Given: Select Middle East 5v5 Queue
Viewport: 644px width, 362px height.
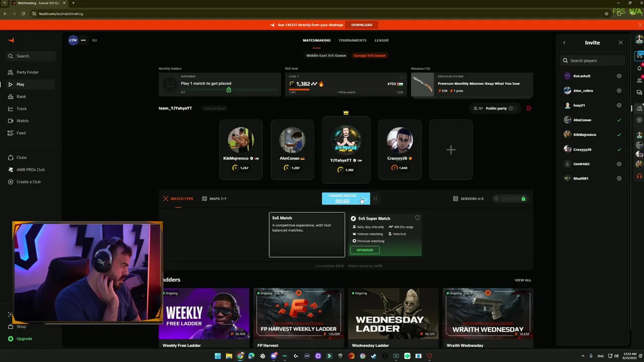Looking at the screenshot, I should pos(326,55).
